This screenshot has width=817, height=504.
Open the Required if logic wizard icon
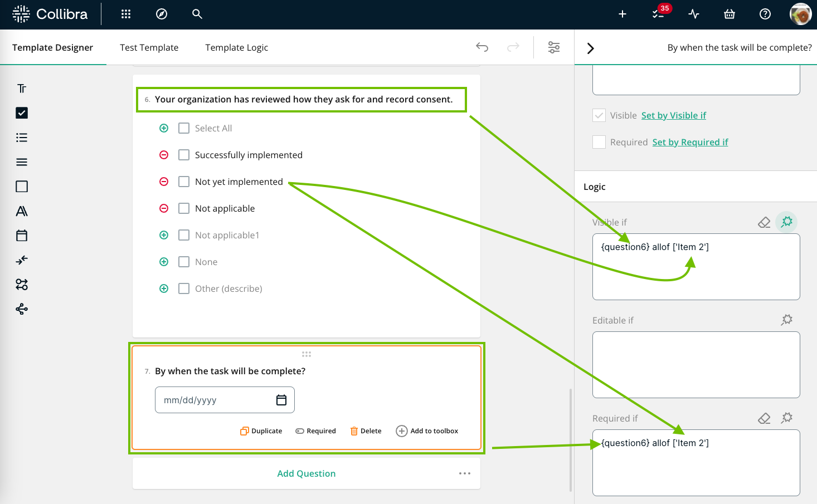point(787,418)
